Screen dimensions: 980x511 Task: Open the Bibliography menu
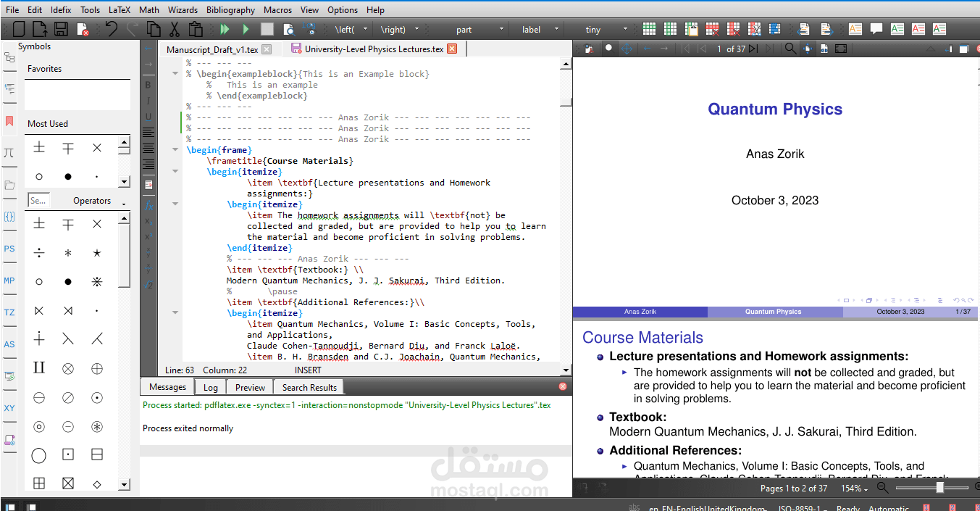coord(230,10)
